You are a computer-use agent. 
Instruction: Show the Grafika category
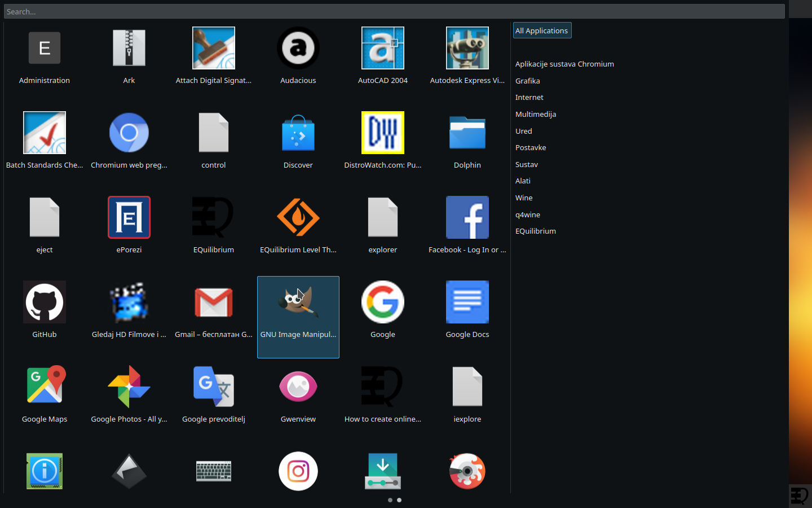pyautogui.click(x=527, y=81)
